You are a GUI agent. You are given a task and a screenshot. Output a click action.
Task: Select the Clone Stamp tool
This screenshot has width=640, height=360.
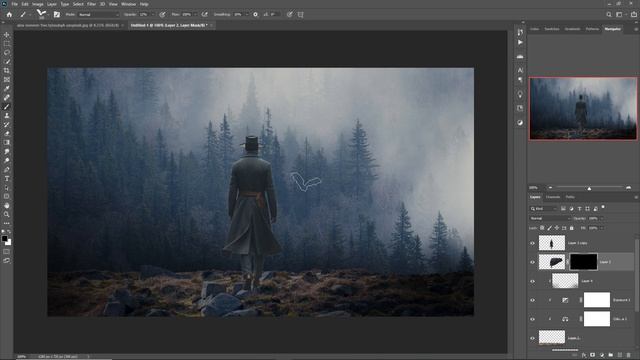(x=7, y=116)
